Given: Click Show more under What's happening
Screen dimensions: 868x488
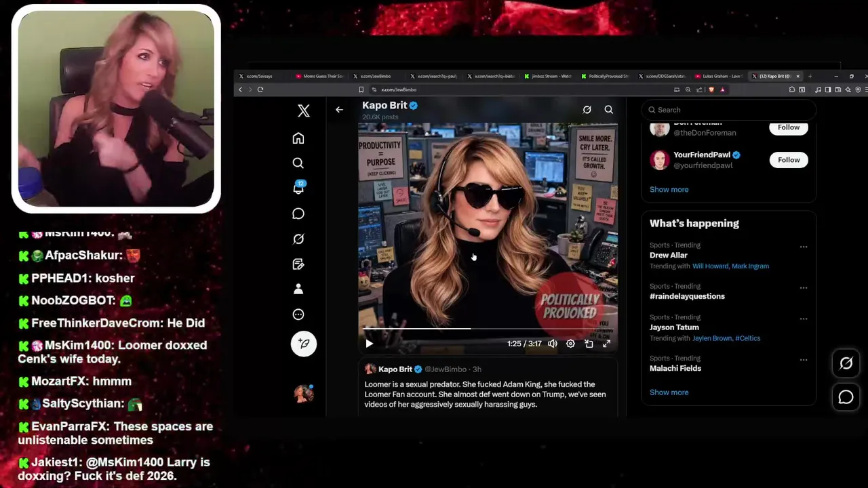Looking at the screenshot, I should pyautogui.click(x=669, y=392).
